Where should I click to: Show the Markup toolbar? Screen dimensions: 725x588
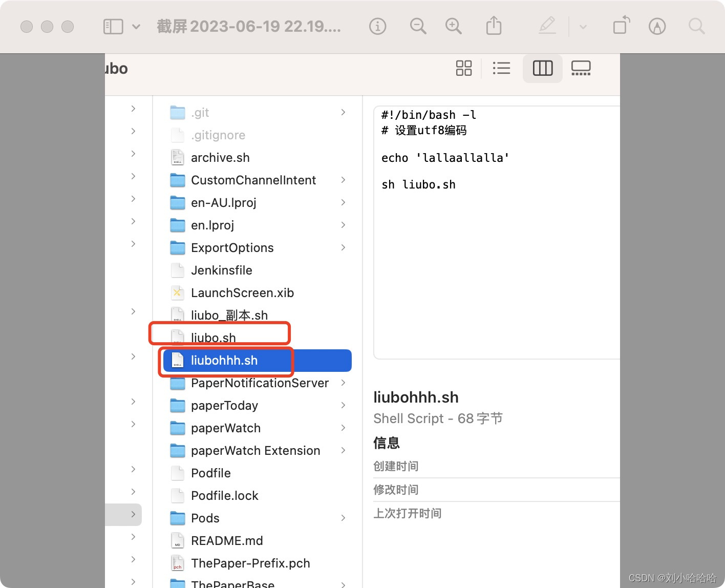click(657, 26)
